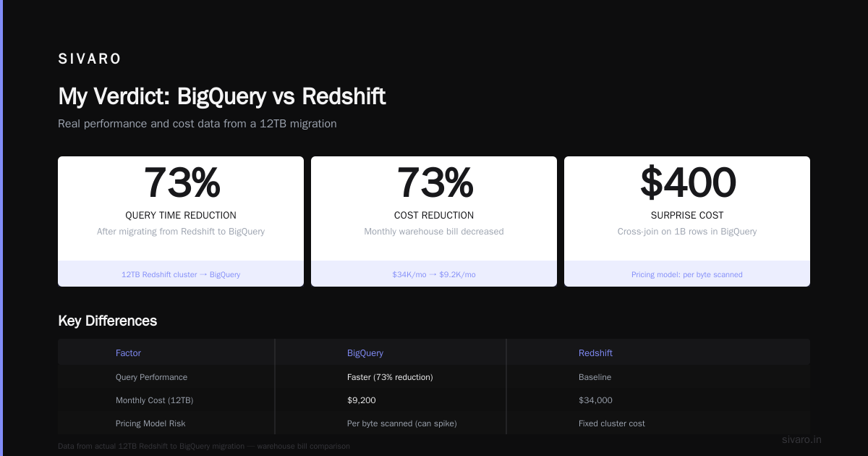The height and width of the screenshot is (456, 868).
Task: Select the 'My Verdict: BigQuery vs Redshift' title
Action: point(222,96)
